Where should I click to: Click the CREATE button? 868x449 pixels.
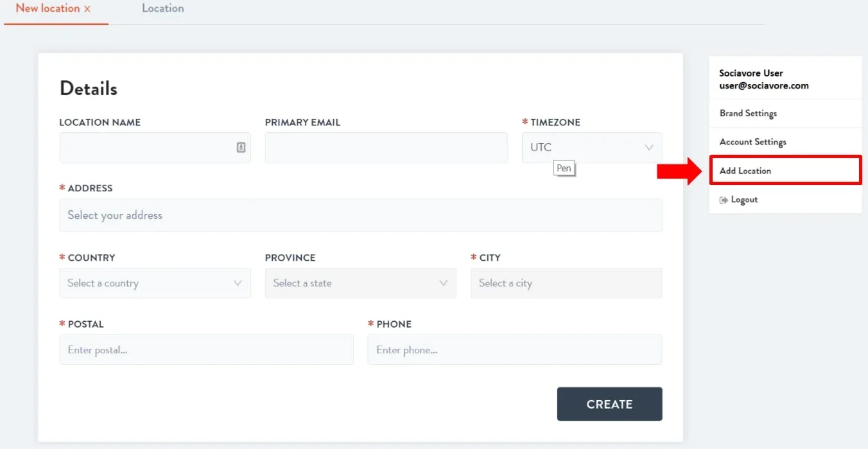[609, 404]
